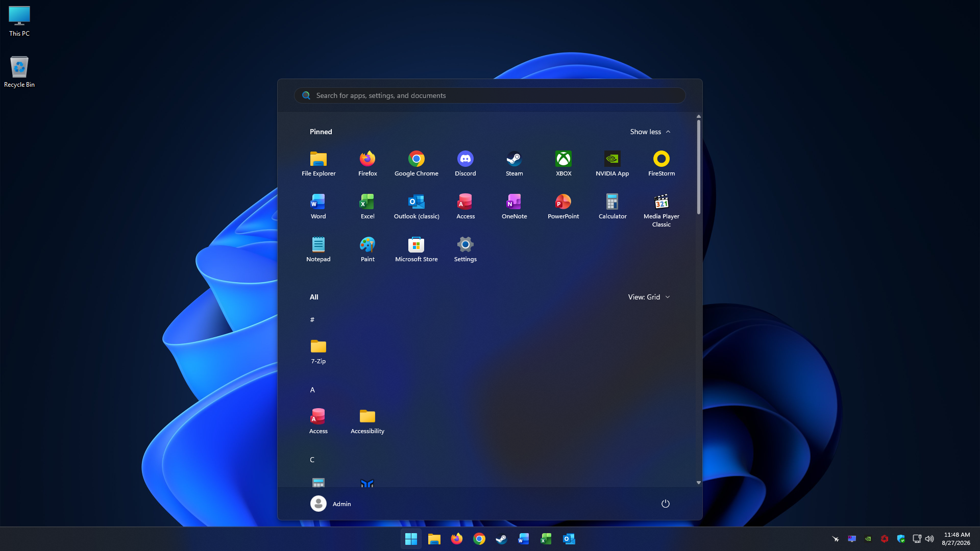Image resolution: width=980 pixels, height=551 pixels.
Task: Launch Excel from the Pinned grid
Action: tap(367, 207)
